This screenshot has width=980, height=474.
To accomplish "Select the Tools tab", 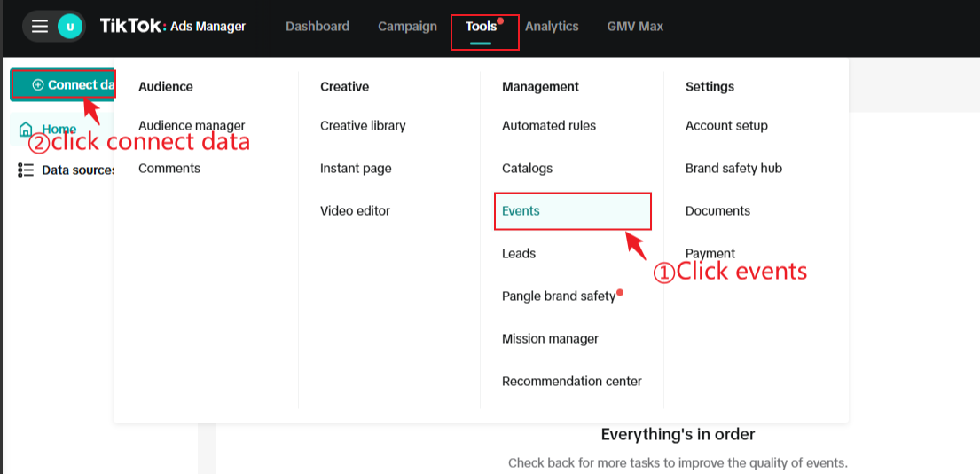I will tap(482, 27).
